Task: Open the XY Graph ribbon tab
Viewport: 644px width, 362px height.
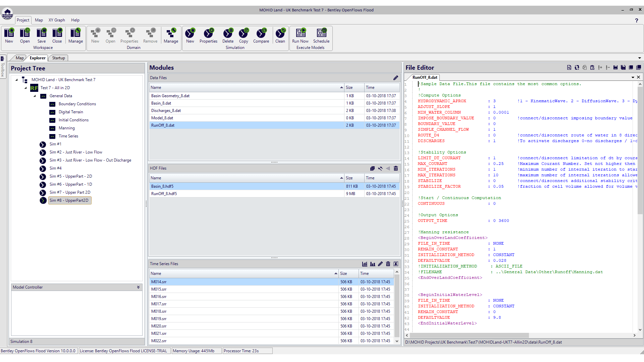Action: click(57, 20)
